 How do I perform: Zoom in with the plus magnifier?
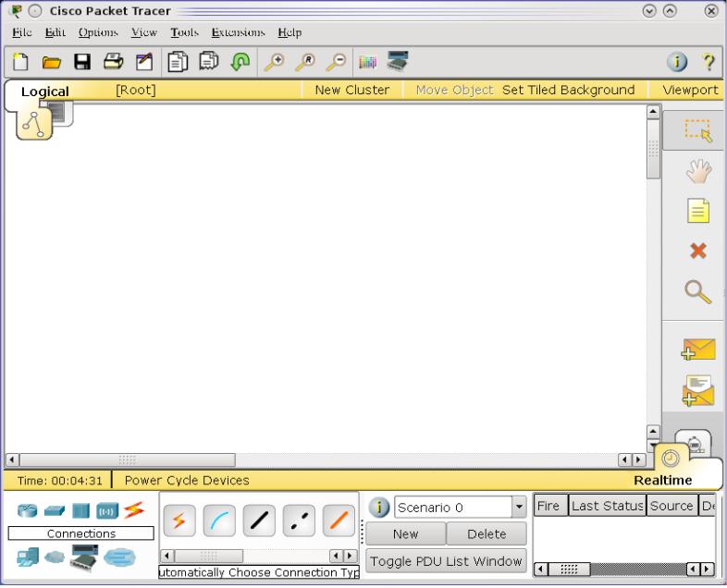pos(274,62)
